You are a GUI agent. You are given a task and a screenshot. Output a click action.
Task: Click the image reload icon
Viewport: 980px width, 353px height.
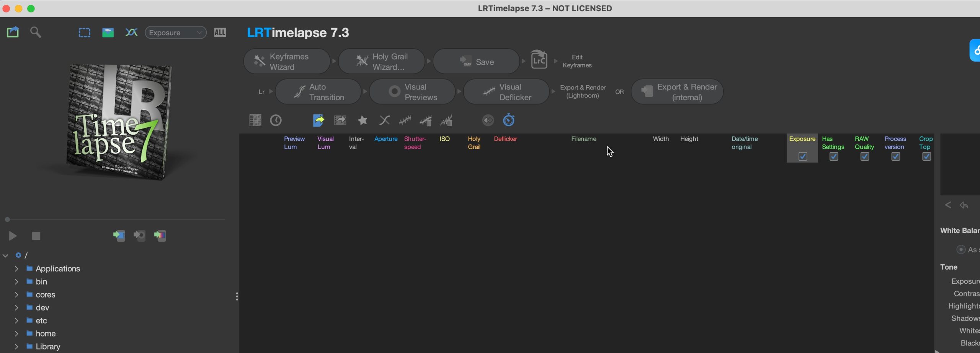pyautogui.click(x=340, y=120)
